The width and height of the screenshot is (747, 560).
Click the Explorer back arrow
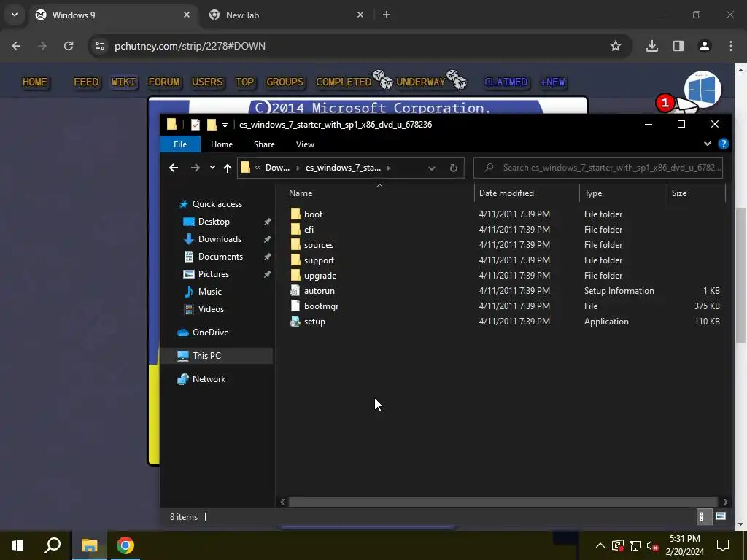click(x=174, y=168)
